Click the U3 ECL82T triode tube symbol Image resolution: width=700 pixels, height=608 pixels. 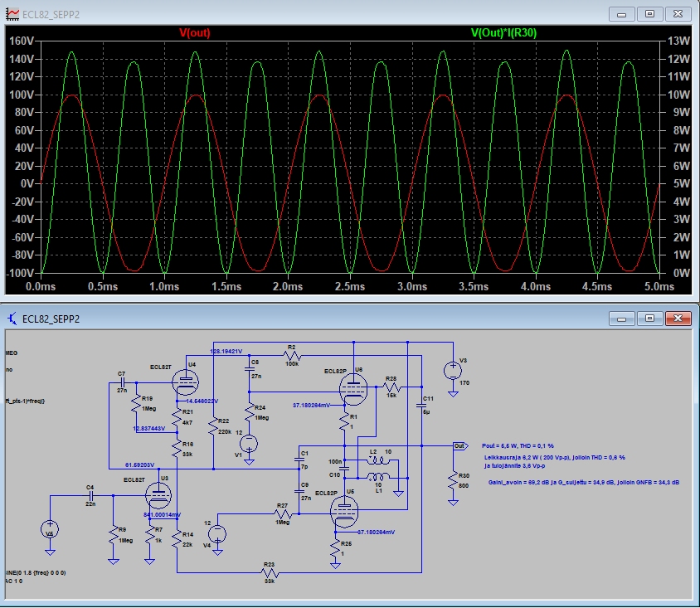(x=158, y=495)
